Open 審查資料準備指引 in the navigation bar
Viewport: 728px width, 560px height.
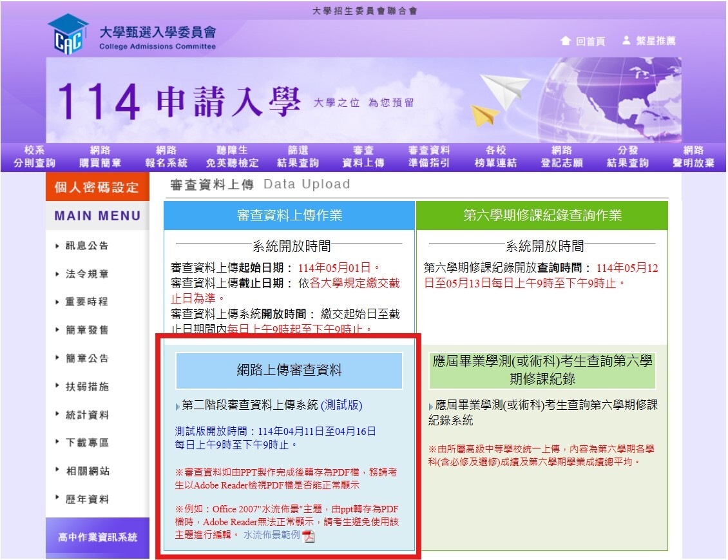click(429, 157)
